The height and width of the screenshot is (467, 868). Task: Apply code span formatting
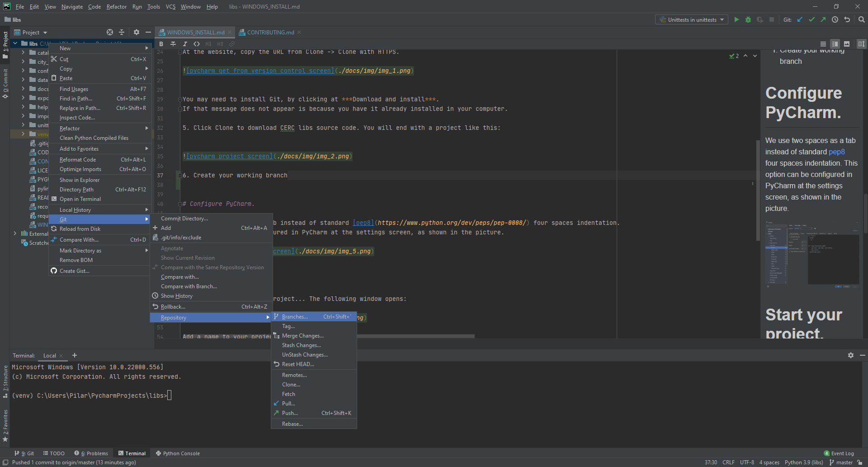tap(196, 44)
